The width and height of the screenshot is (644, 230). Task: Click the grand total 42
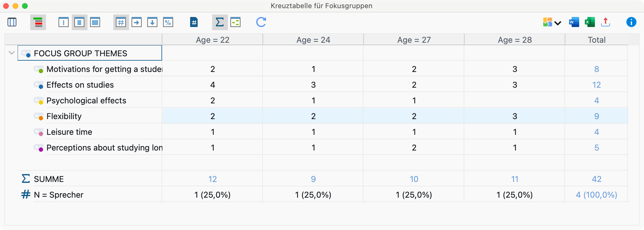tap(596, 179)
